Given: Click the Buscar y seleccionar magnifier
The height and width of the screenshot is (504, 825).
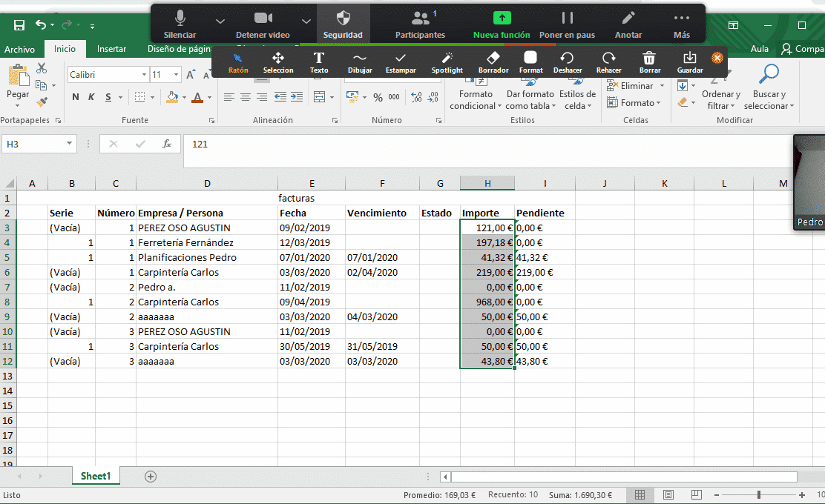Looking at the screenshot, I should (x=768, y=87).
